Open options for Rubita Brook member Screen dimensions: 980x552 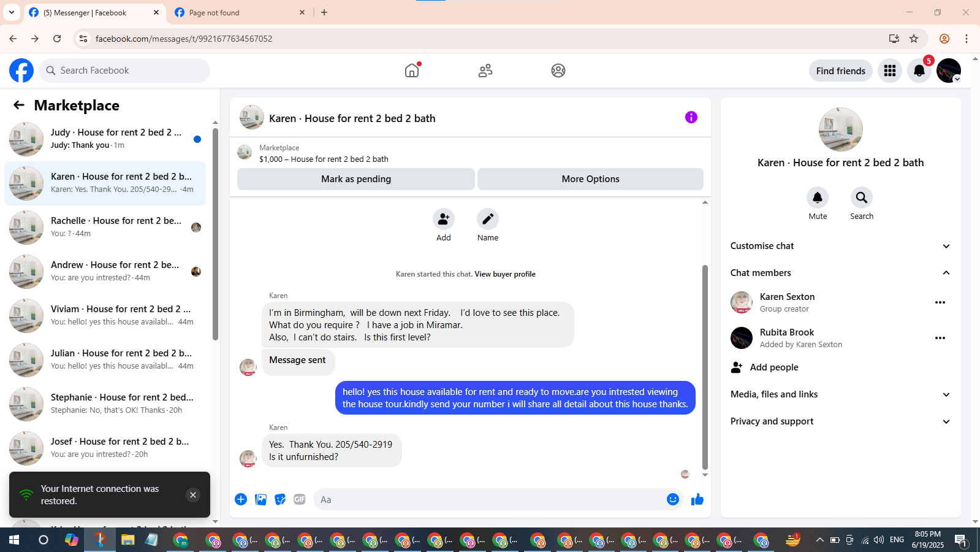[x=940, y=338]
